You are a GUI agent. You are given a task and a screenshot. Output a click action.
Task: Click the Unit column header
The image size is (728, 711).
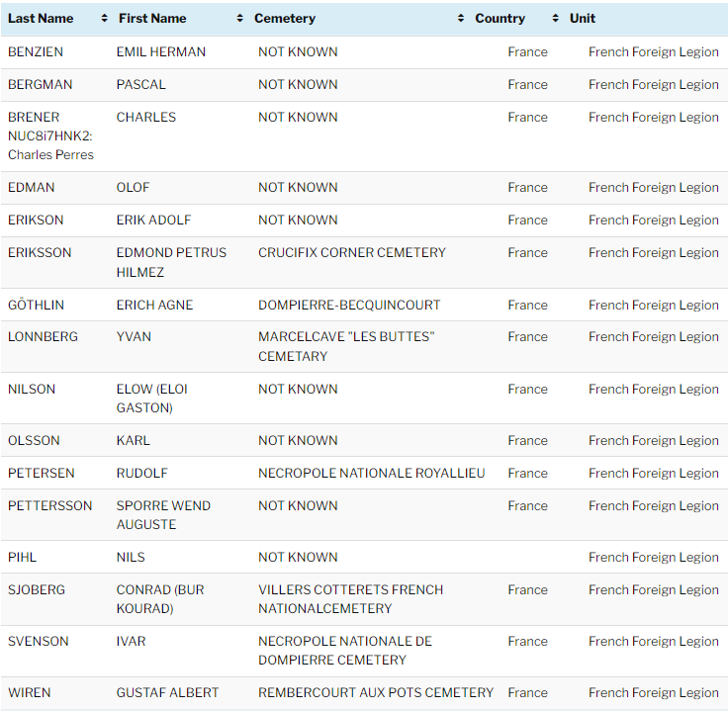[583, 18]
